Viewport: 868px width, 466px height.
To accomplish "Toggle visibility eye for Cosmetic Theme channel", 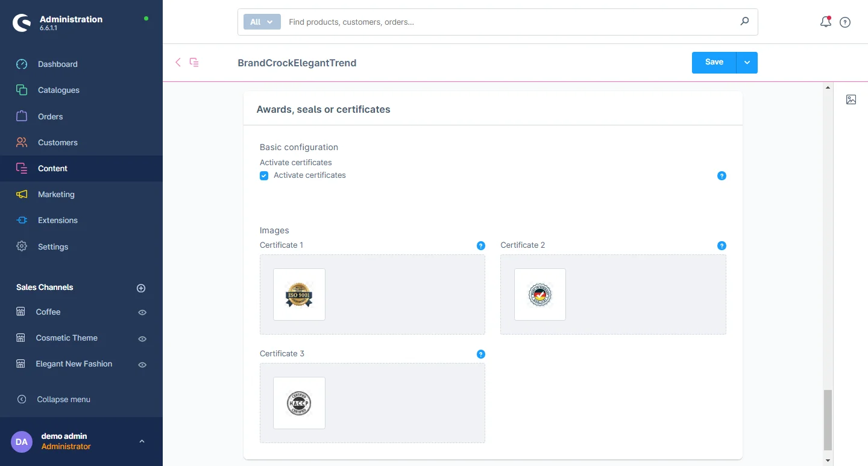I will tap(142, 339).
